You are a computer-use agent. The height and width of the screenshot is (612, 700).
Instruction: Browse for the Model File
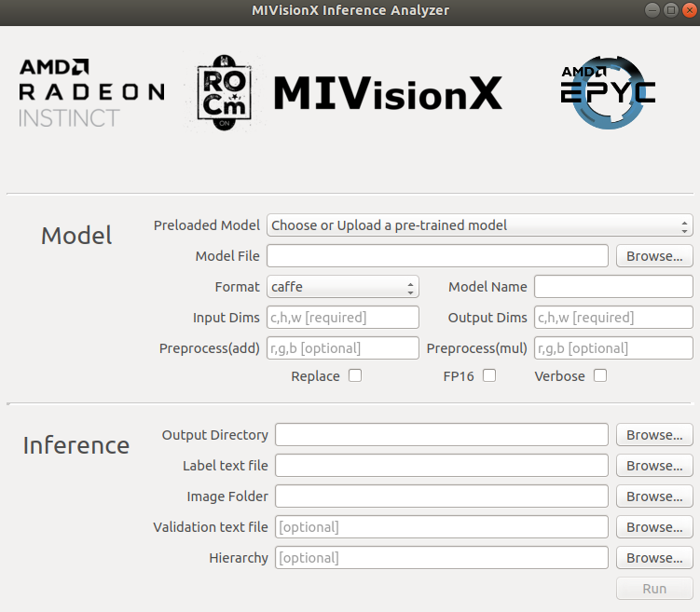click(654, 256)
